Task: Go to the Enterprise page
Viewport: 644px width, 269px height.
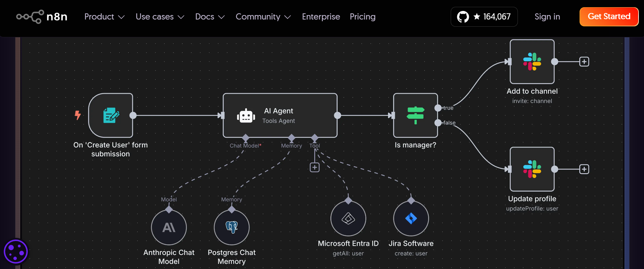Action: click(x=321, y=16)
